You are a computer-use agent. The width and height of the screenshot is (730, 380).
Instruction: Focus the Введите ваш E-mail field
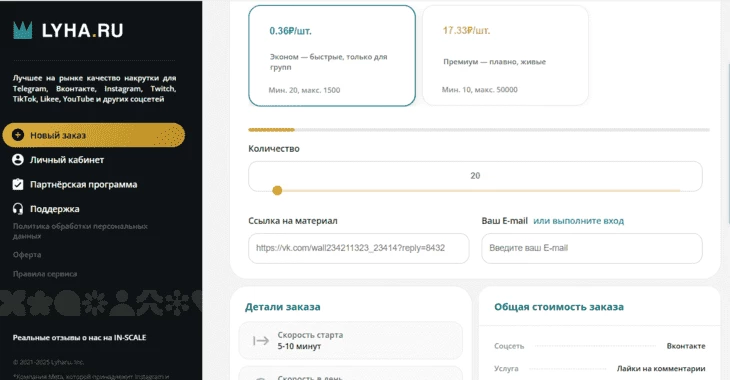(592, 248)
